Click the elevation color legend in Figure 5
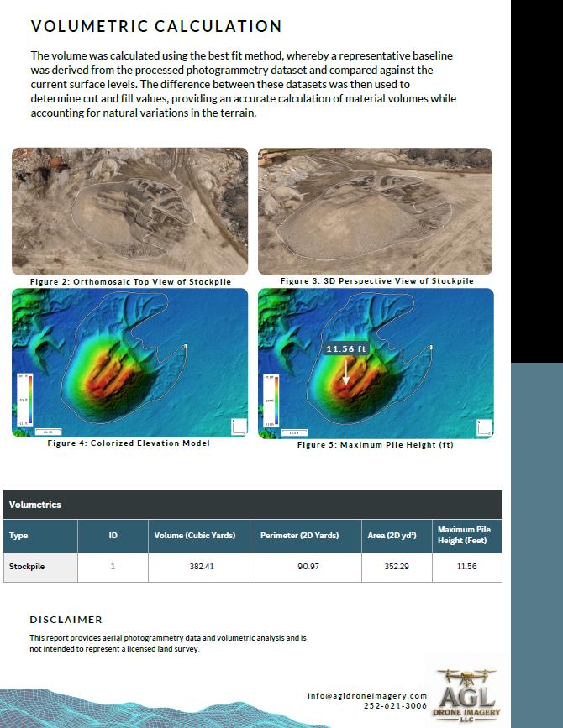 coord(271,401)
